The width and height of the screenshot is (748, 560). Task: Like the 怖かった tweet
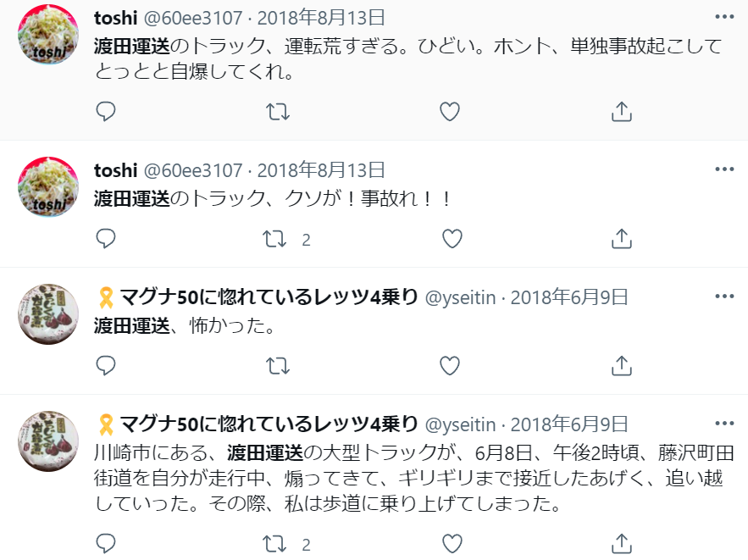pos(450,365)
